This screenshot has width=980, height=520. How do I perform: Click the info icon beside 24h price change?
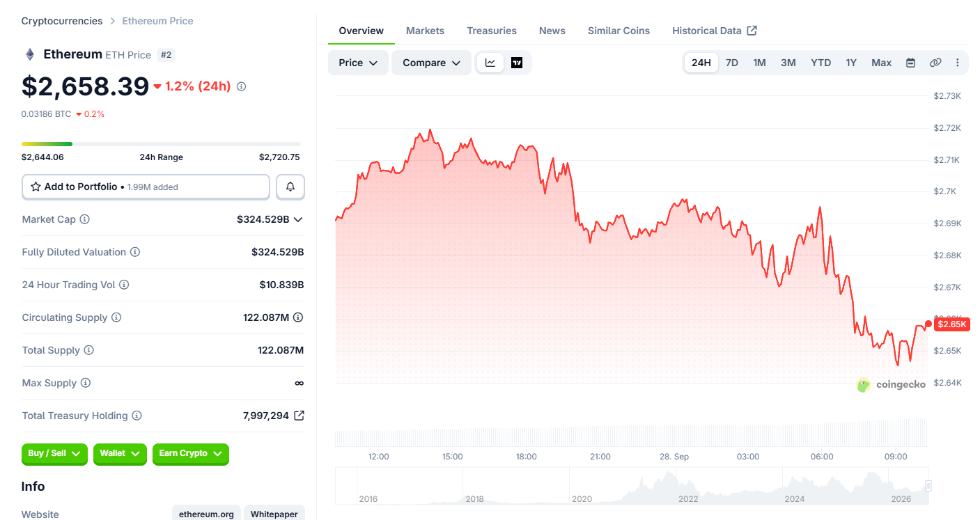coord(242,86)
